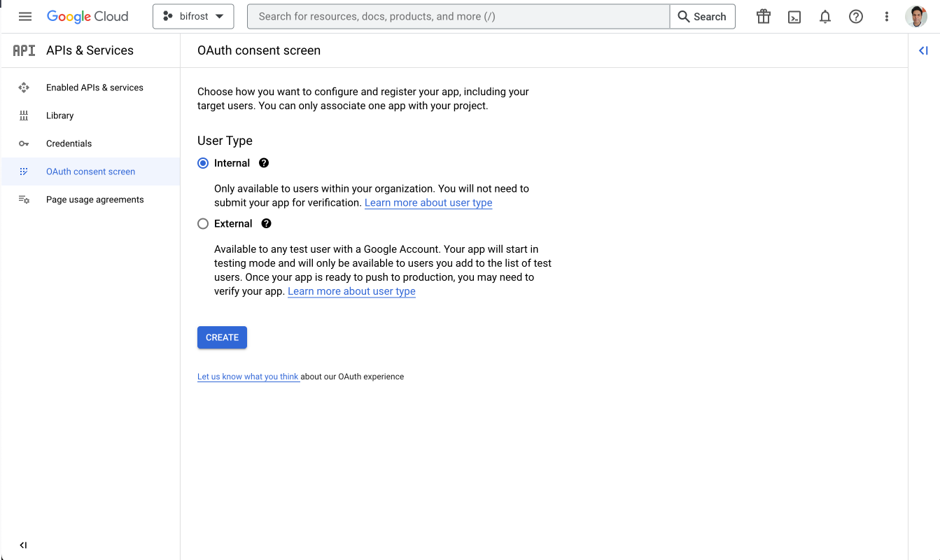The image size is (940, 560).
Task: Select OAuth consent screen in sidebar
Action: point(90,171)
